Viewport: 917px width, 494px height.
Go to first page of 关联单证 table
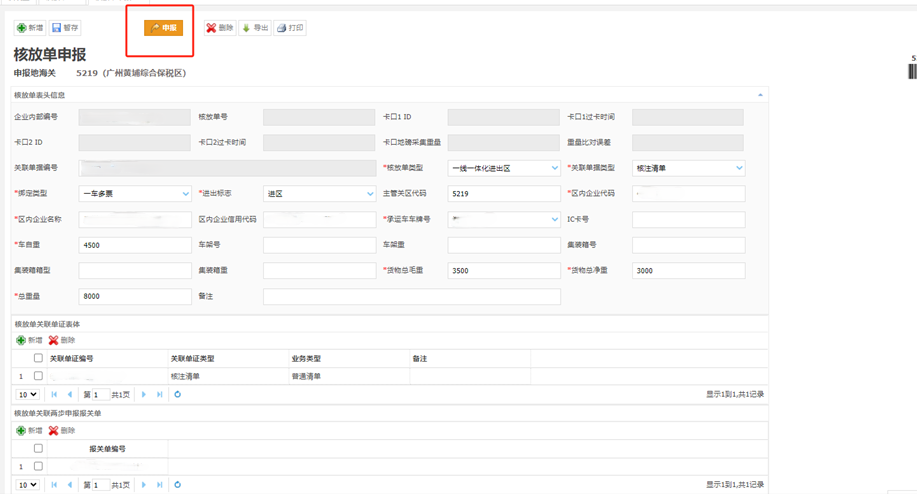click(54, 395)
